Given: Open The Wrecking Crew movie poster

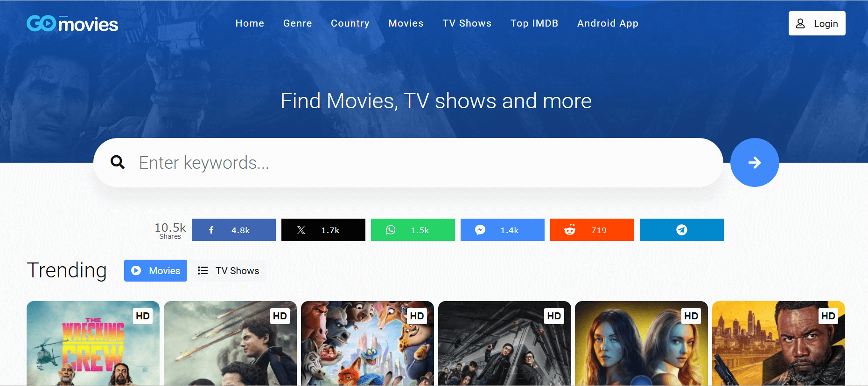Looking at the screenshot, I should pos(93,344).
